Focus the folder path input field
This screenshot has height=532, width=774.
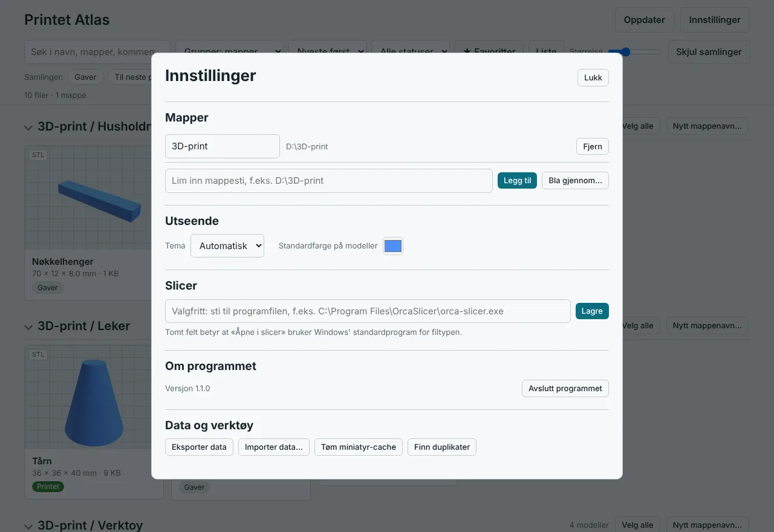pyautogui.click(x=329, y=181)
